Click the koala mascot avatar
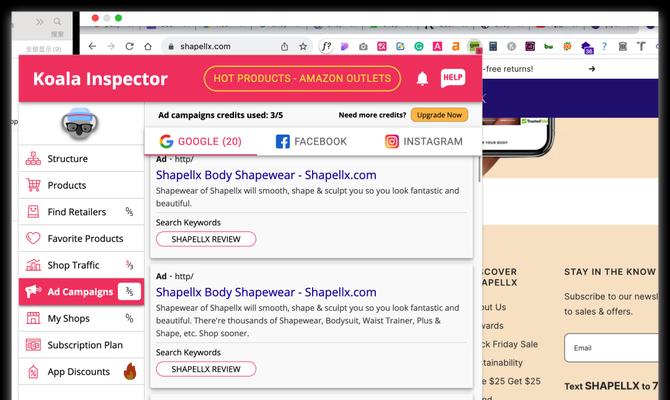The width and height of the screenshot is (670, 400). pyautogui.click(x=79, y=124)
